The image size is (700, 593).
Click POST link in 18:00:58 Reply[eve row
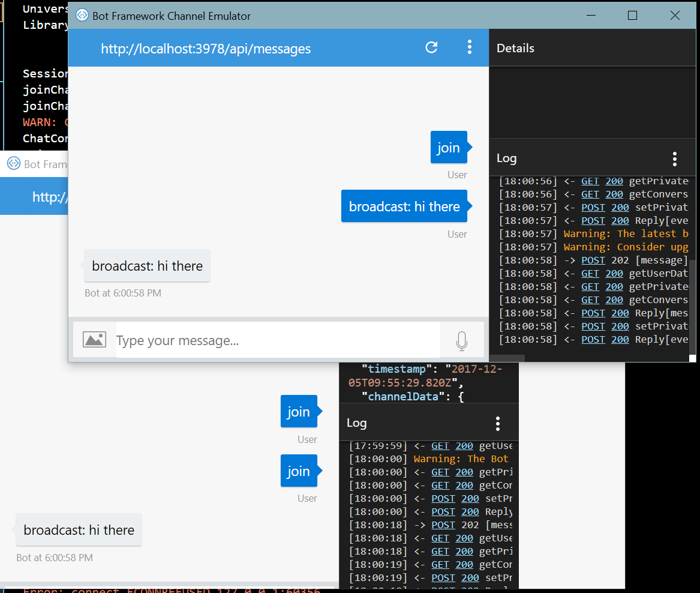click(593, 340)
